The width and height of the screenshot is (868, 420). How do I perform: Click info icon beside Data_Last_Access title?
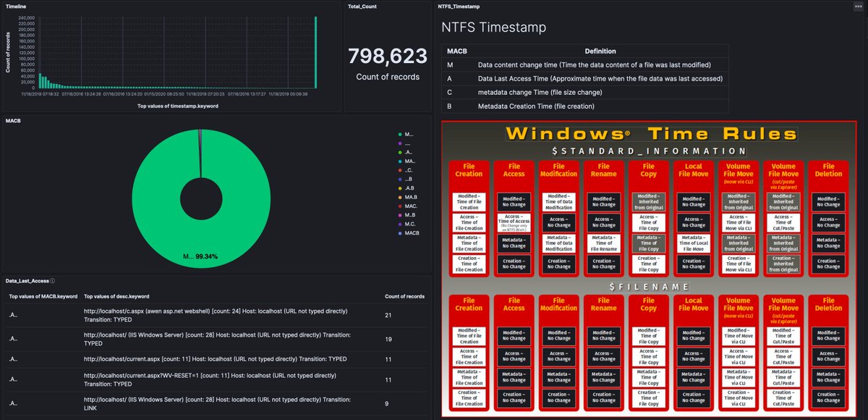54,281
